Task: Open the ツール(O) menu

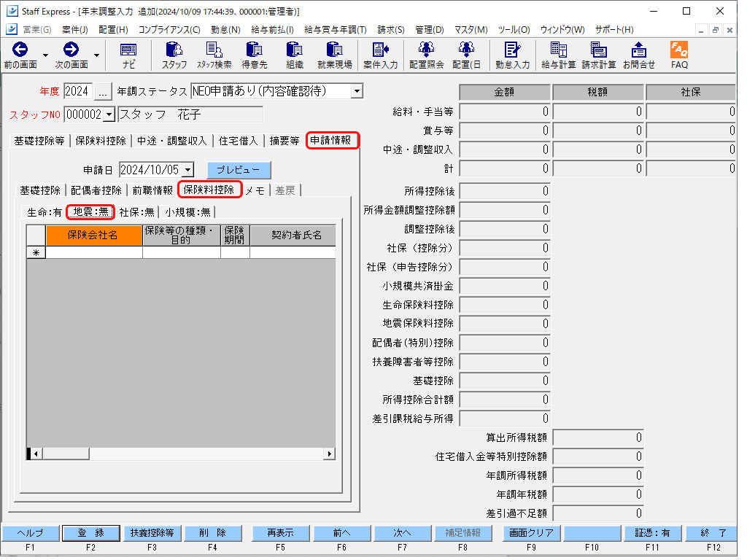Action: 514,29
